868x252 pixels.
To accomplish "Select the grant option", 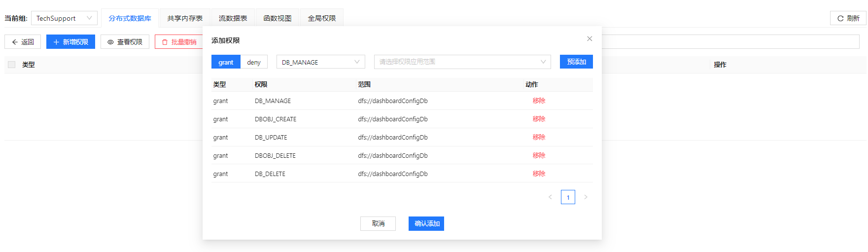I will click(x=226, y=62).
